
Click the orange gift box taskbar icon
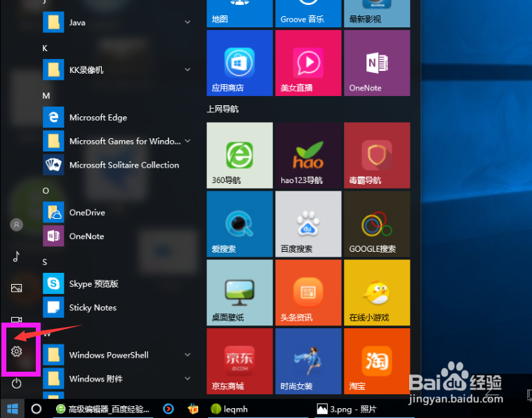[193, 409]
